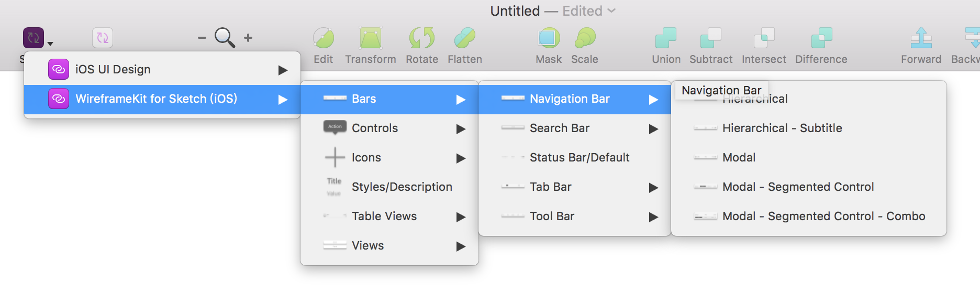Click the submenu arrow next to Views
This screenshot has width=980, height=302.
point(461,246)
